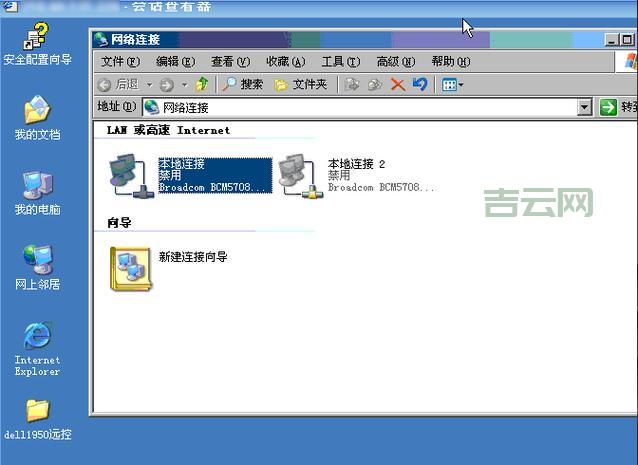Click the LAN 或高速 Internet group header
Viewport: 638px width, 465px height.
coord(168,130)
